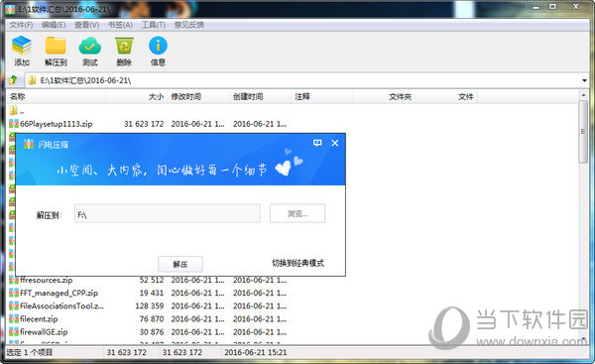Click the zip icon of 66Playsetup1113.zip
Image resolution: width=595 pixels, height=364 pixels.
pos(14,124)
